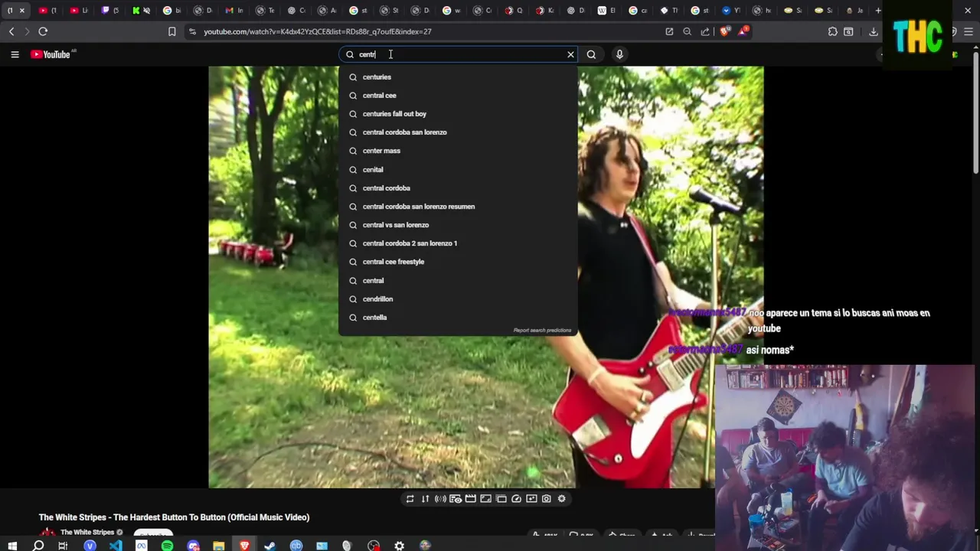Start voice search with the microphone
Viewport: 980px width, 551px height.
[619, 54]
